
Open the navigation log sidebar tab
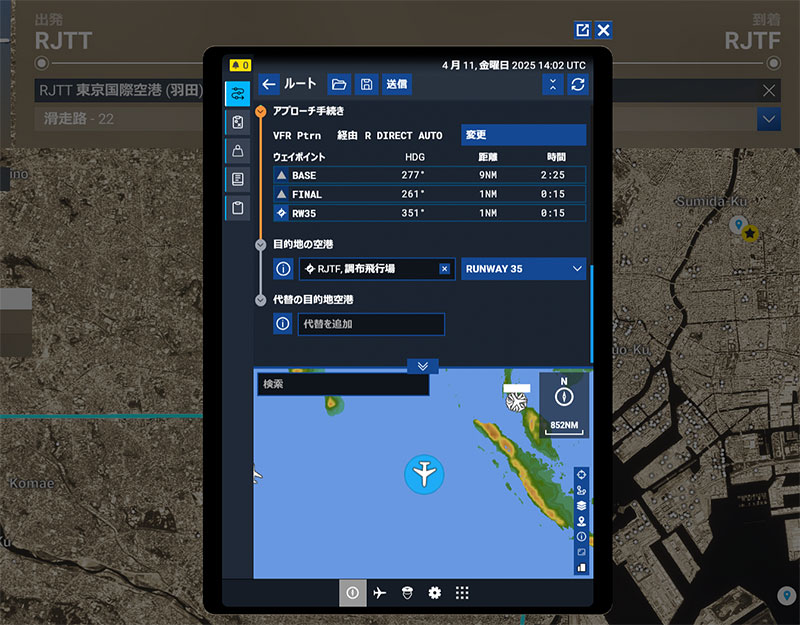(x=238, y=122)
